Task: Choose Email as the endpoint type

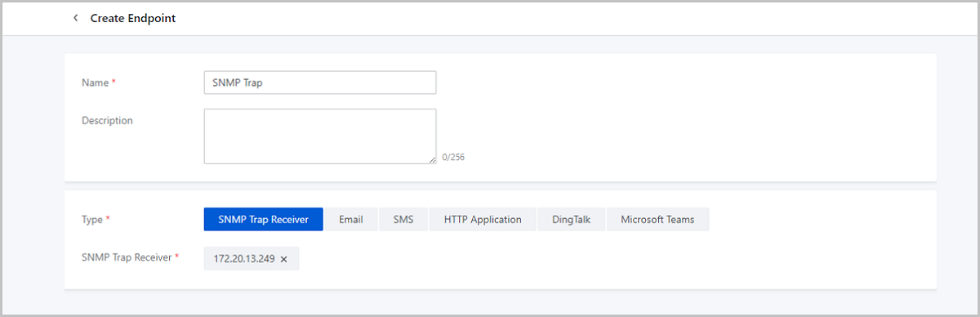Action: tap(351, 220)
